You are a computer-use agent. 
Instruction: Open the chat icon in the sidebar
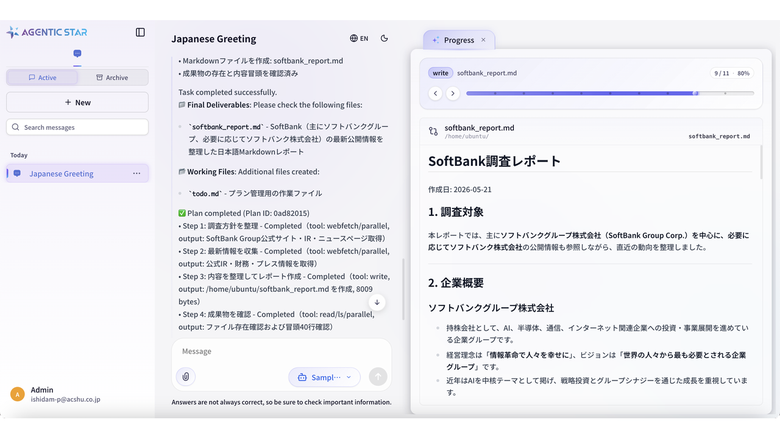[77, 53]
